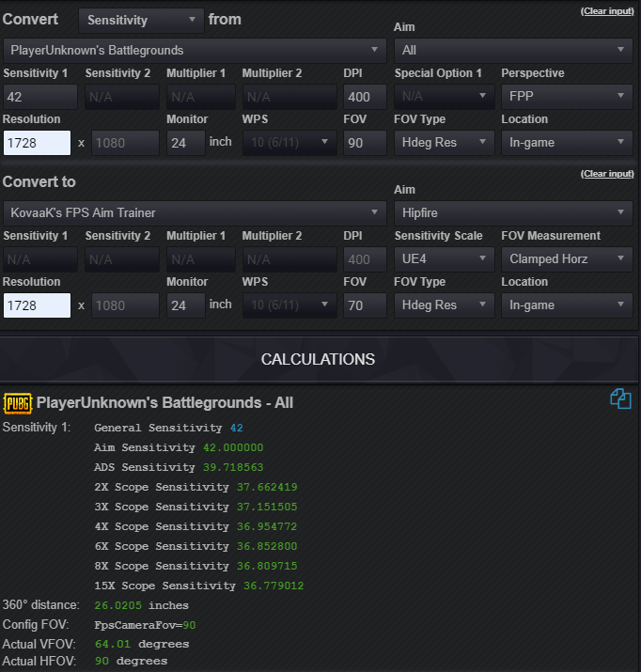Open source Location dropdown in Convert from
The height and width of the screenshot is (672, 641).
pyautogui.click(x=567, y=143)
